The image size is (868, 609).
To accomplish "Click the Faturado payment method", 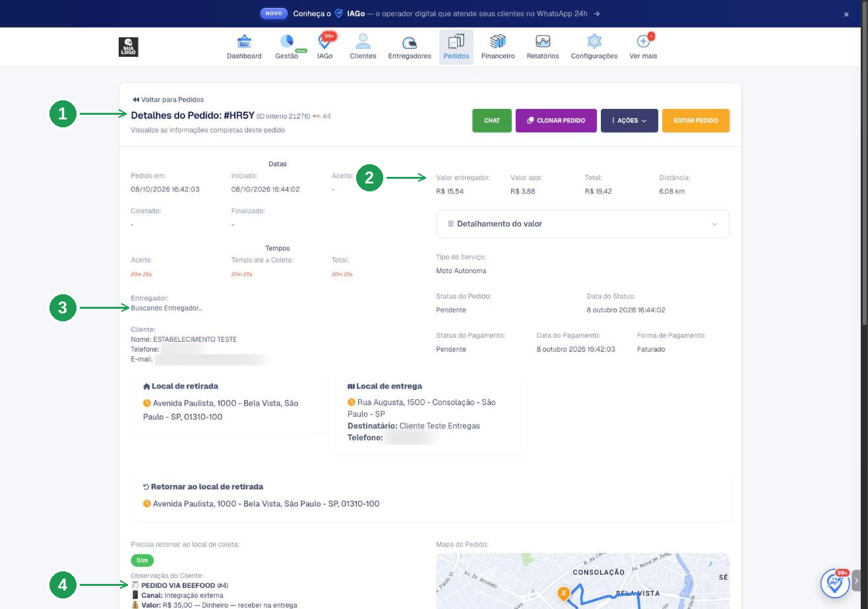I will coord(651,349).
